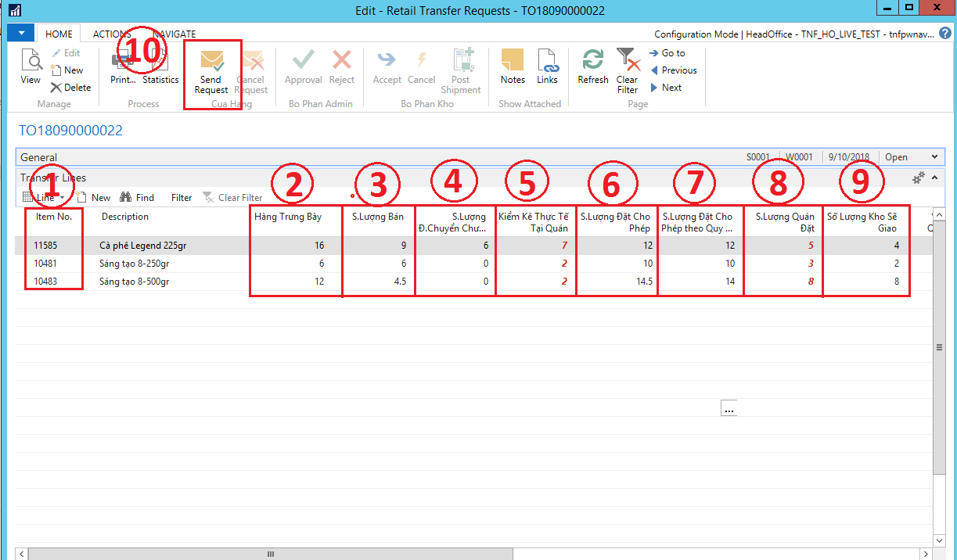Switch to the NAVIGATE ribbon tab
The height and width of the screenshot is (560, 957).
click(174, 34)
